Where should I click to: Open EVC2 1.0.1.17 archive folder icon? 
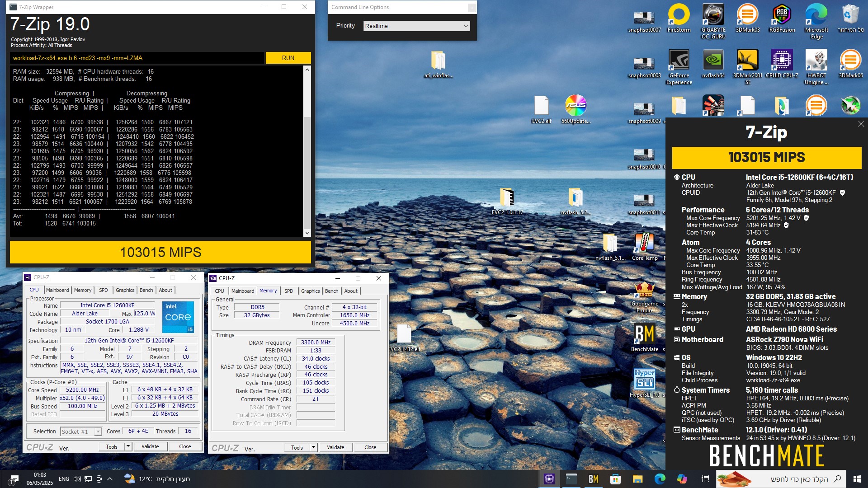tap(507, 201)
